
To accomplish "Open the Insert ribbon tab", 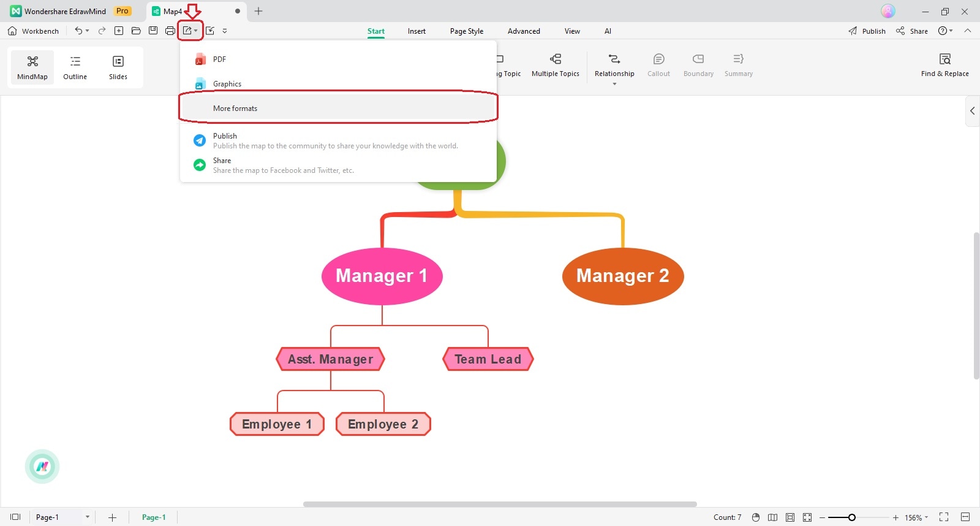I will click(417, 31).
